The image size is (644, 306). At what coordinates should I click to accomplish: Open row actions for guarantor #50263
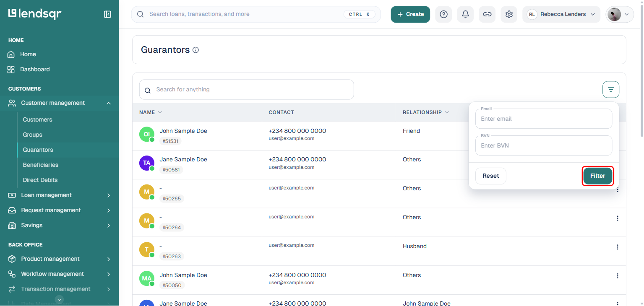[618, 247]
